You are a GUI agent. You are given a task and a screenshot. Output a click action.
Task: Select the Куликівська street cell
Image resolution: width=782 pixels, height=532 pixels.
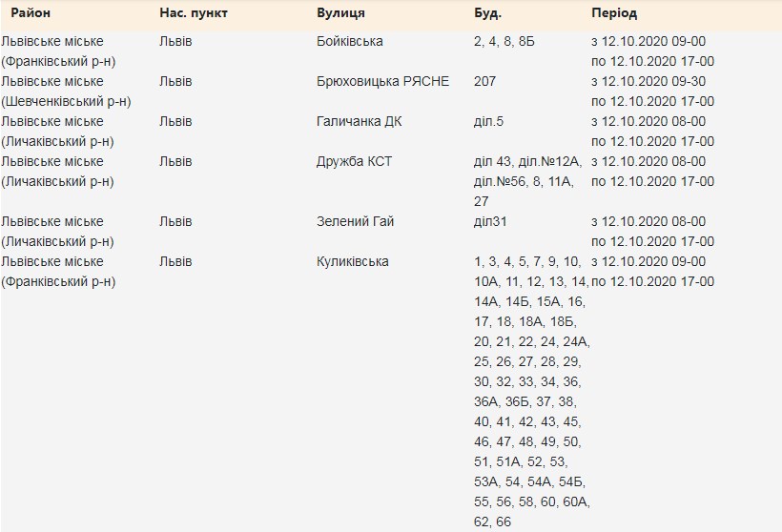tap(352, 261)
